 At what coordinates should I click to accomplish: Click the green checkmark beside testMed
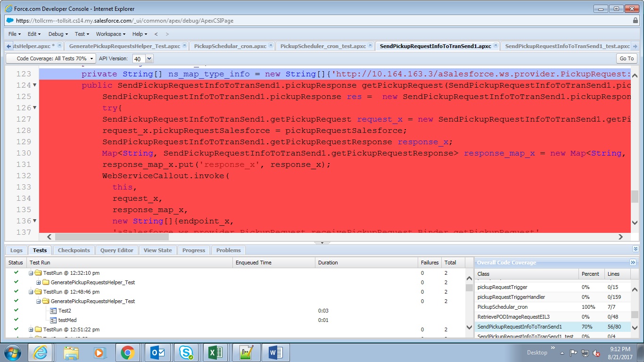[x=16, y=320]
